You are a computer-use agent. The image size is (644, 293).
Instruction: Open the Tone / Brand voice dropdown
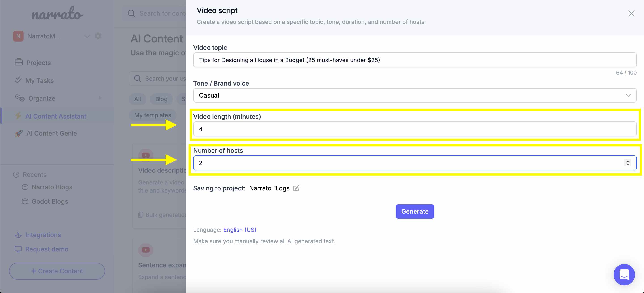coord(415,95)
